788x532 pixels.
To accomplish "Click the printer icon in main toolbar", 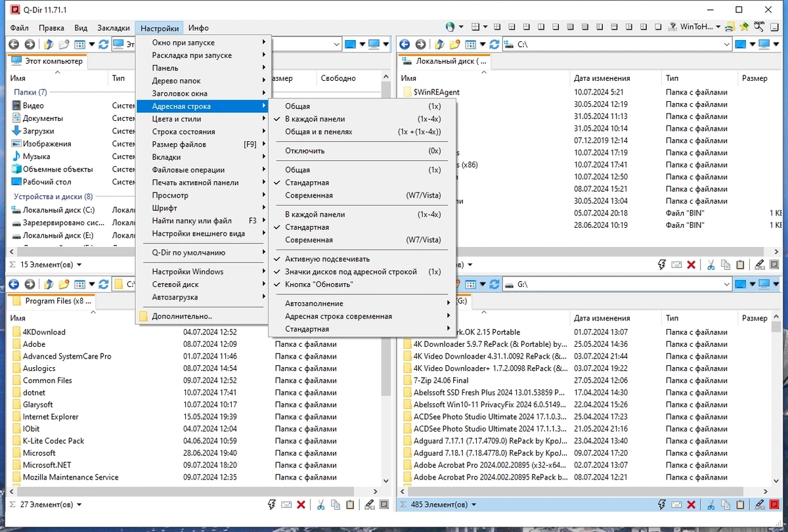I will tap(730, 27).
